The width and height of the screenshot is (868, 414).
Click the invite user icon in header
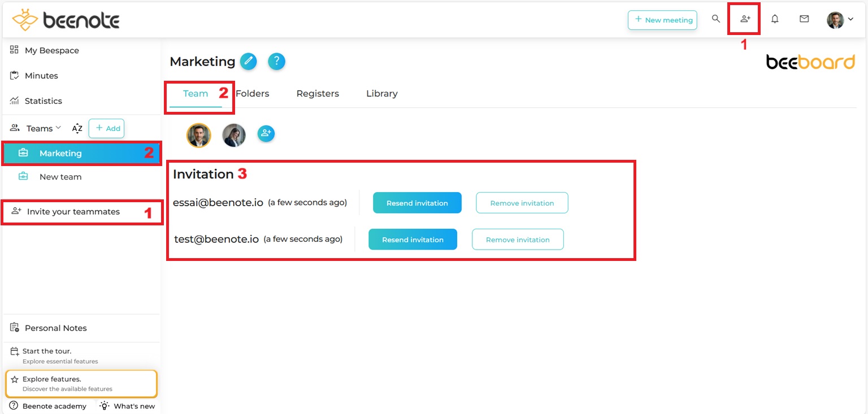[x=745, y=19]
